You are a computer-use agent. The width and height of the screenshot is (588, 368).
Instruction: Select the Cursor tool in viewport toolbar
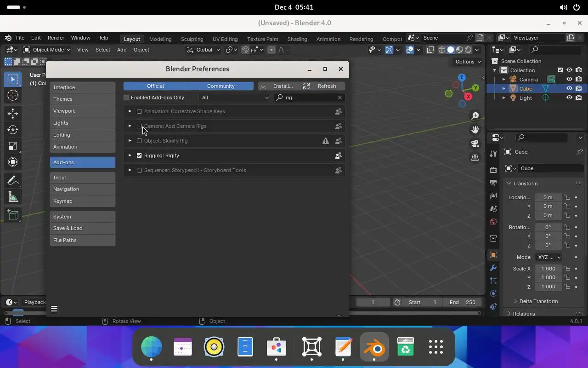click(13, 95)
